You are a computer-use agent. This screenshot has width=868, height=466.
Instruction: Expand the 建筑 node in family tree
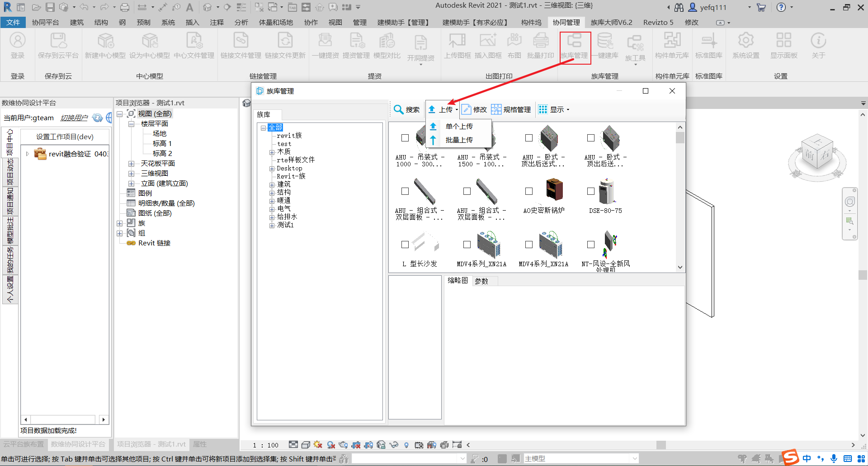272,185
